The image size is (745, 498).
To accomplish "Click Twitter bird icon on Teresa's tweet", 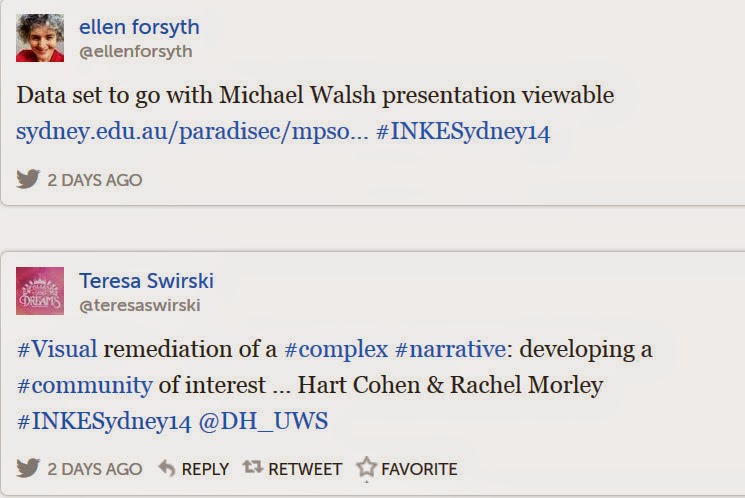I will click(x=28, y=468).
